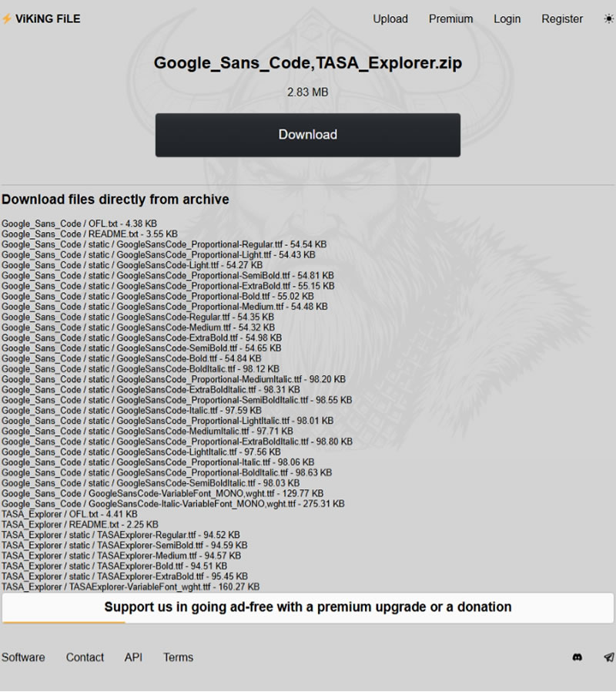Download GoogleSansCode-Regular.ttf

138,317
